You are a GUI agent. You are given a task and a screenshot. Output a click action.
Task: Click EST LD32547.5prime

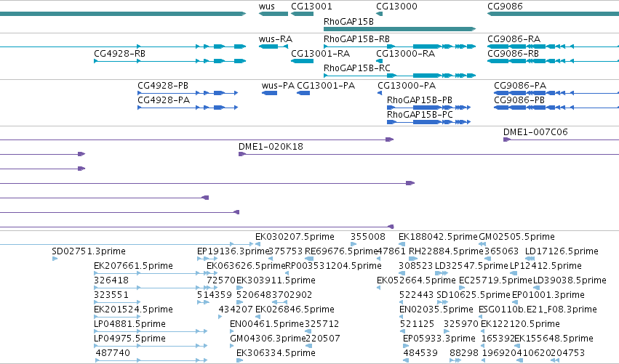(x=471, y=266)
